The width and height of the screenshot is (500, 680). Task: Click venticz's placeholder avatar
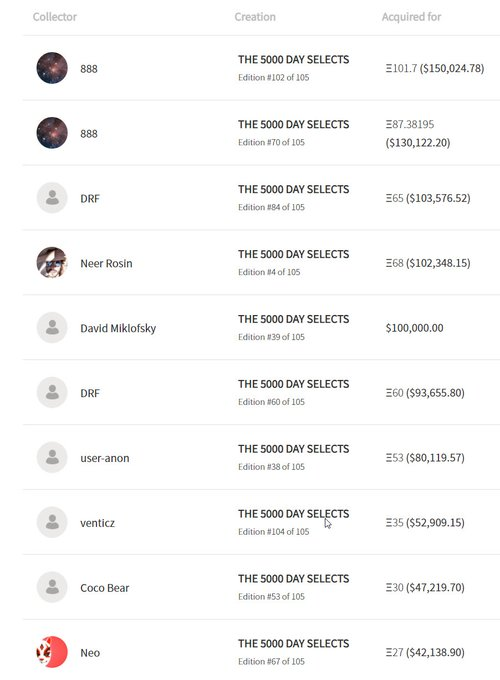tap(52, 522)
